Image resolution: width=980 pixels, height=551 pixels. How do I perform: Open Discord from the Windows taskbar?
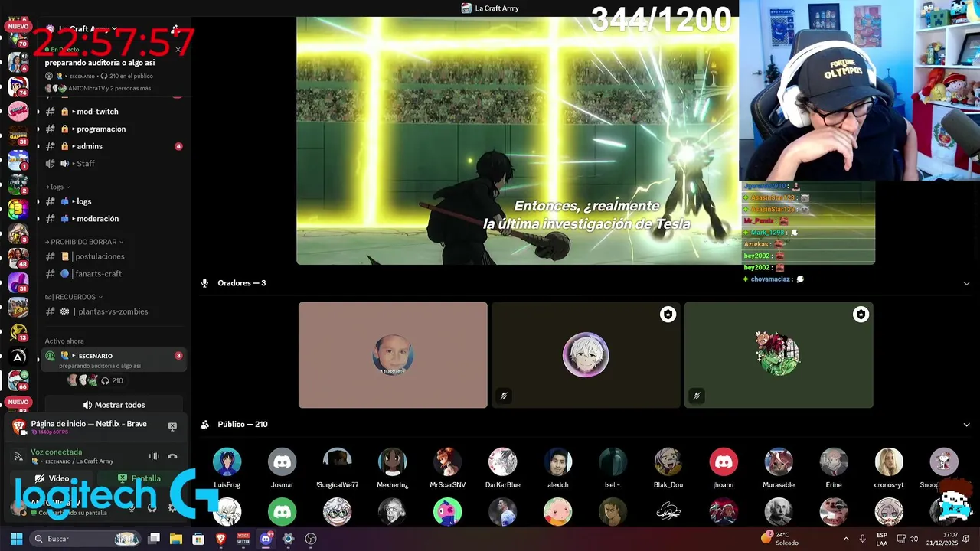266,539
